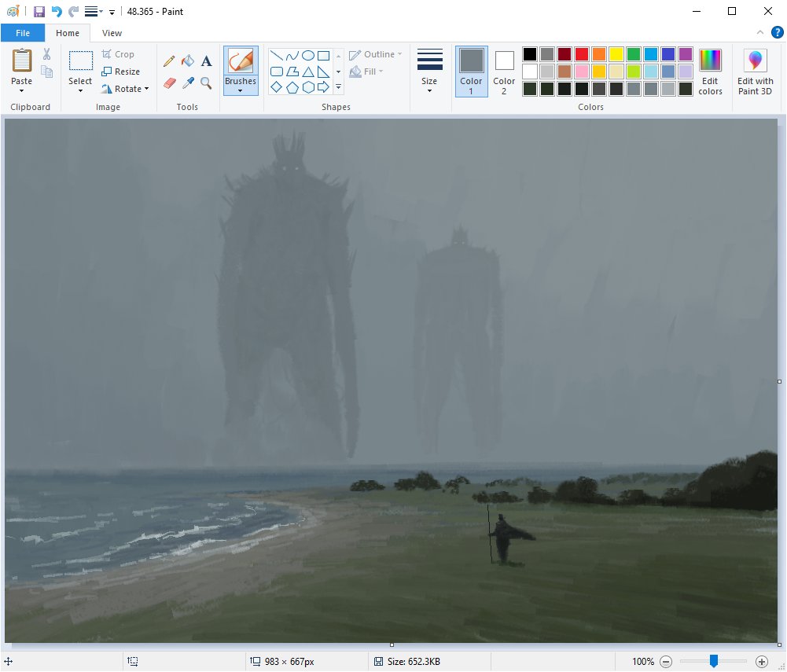Open Customize Quick Access Toolbar arrow
The height and width of the screenshot is (672, 787).
click(x=112, y=12)
